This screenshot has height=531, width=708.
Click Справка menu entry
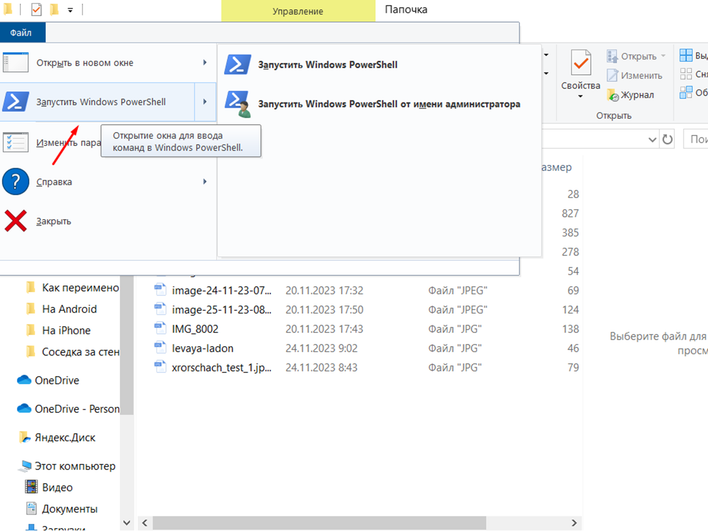[107, 182]
